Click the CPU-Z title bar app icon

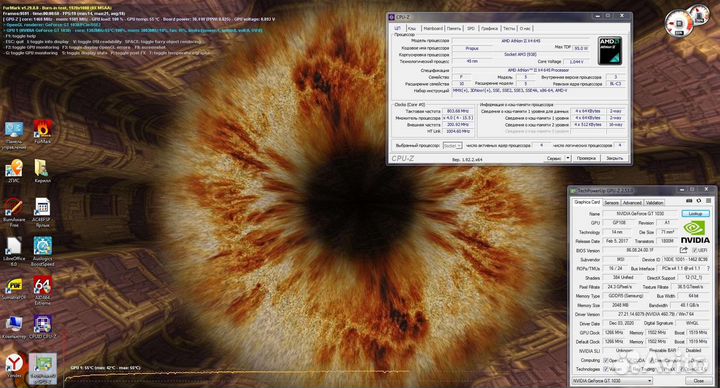pyautogui.click(x=392, y=17)
